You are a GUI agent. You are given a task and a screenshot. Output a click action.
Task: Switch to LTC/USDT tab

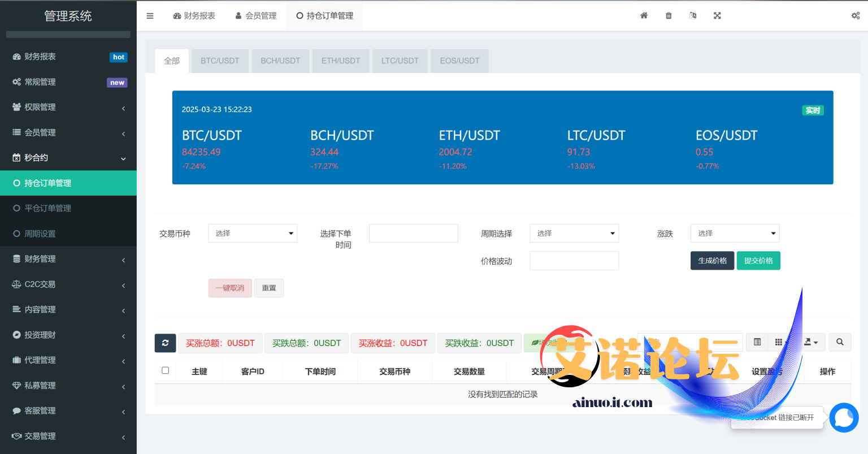point(400,61)
